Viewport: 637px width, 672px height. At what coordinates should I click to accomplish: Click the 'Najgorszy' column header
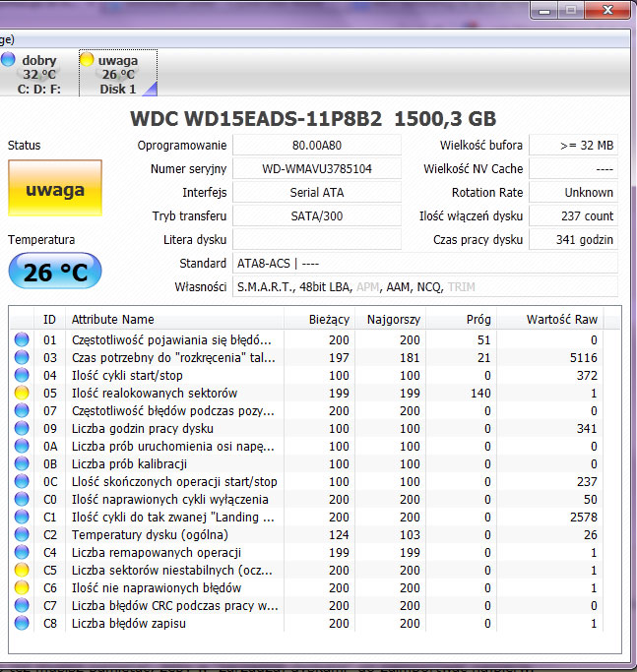point(390,320)
